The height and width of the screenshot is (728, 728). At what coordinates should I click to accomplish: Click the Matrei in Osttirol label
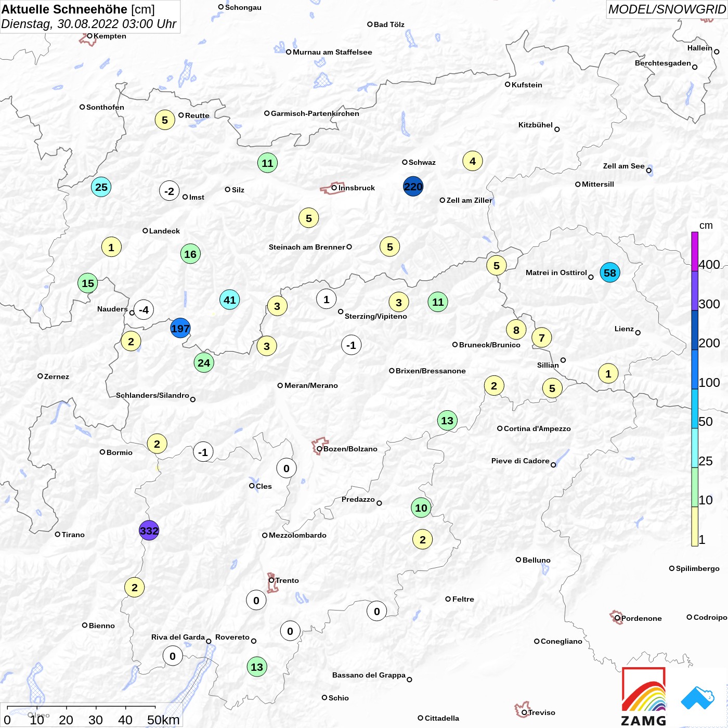pos(556,272)
